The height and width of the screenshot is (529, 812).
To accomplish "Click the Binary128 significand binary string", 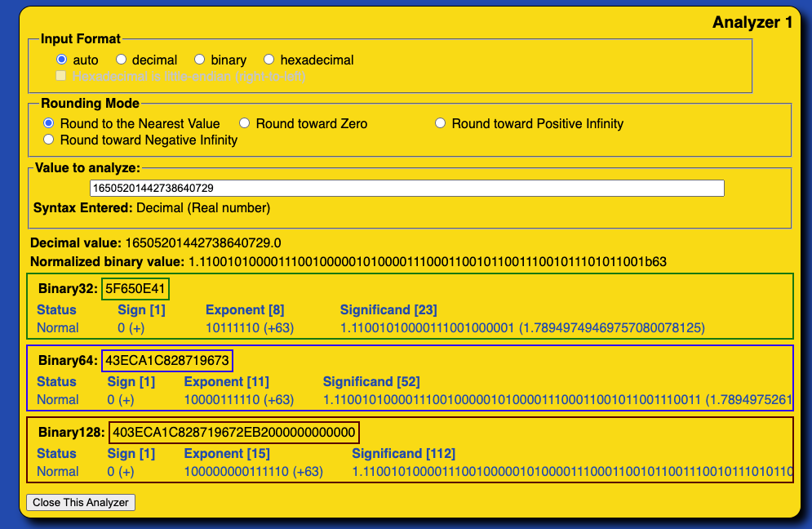I will coord(571,471).
